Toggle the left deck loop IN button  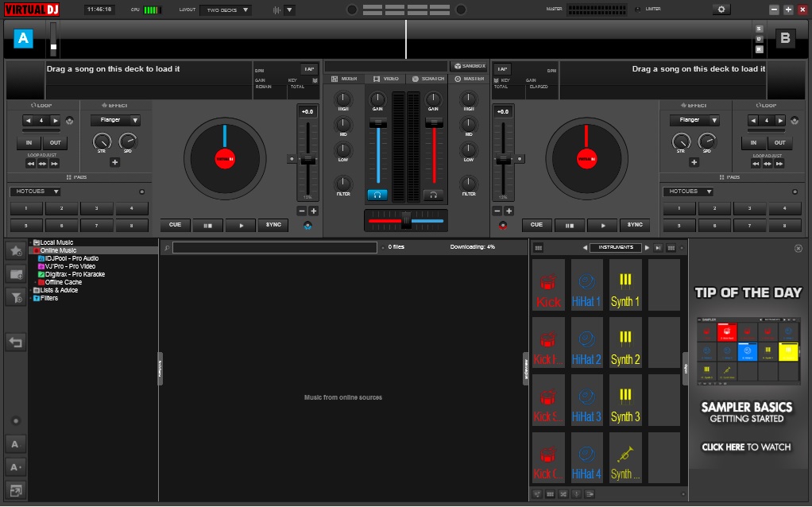(29, 143)
